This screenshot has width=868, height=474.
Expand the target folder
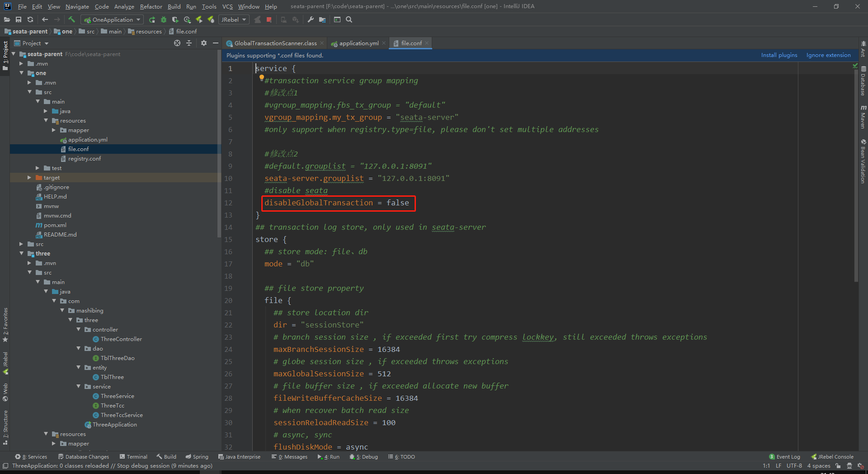pos(29,177)
